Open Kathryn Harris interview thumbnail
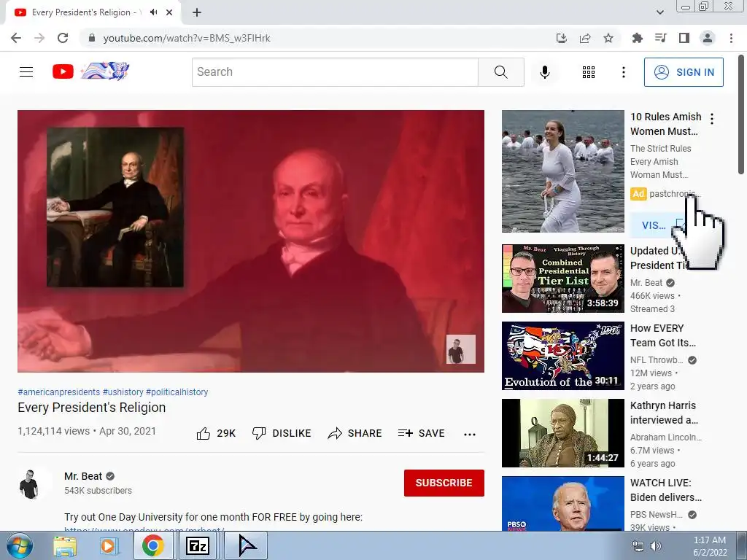Viewport: 747px width, 560px height. coord(562,433)
